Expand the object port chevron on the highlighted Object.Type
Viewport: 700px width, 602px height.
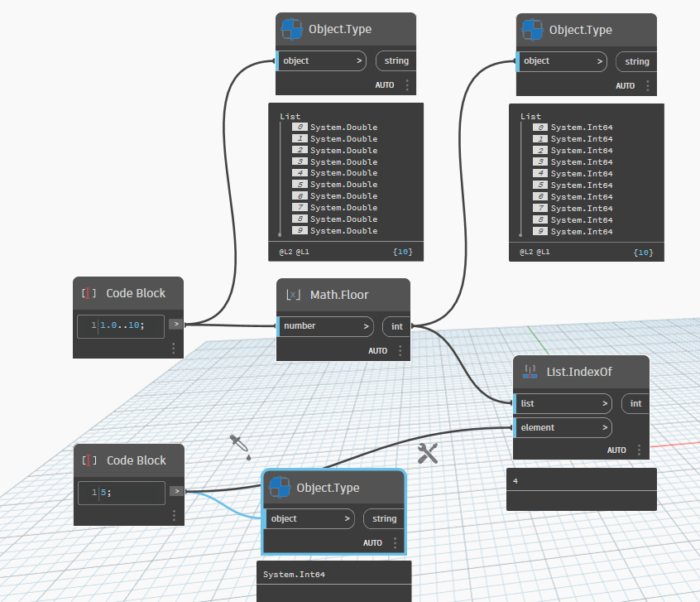coord(347,519)
